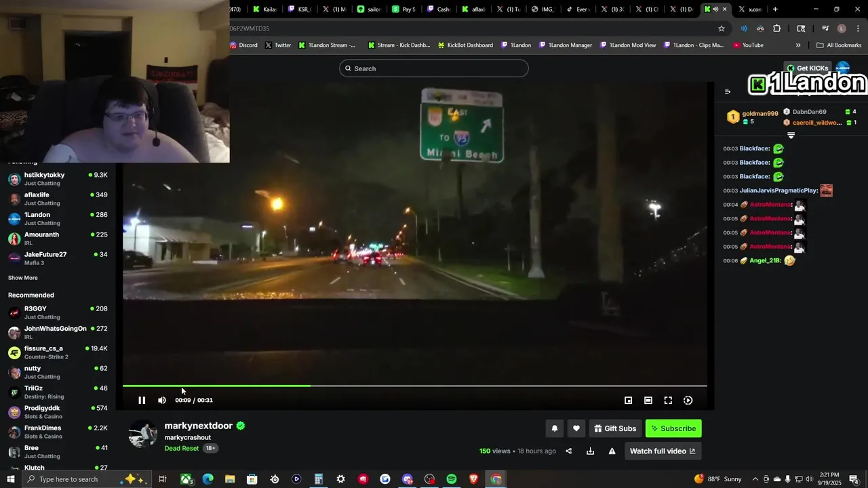
Task: Enter fullscreen with the player icon
Action: [668, 401]
